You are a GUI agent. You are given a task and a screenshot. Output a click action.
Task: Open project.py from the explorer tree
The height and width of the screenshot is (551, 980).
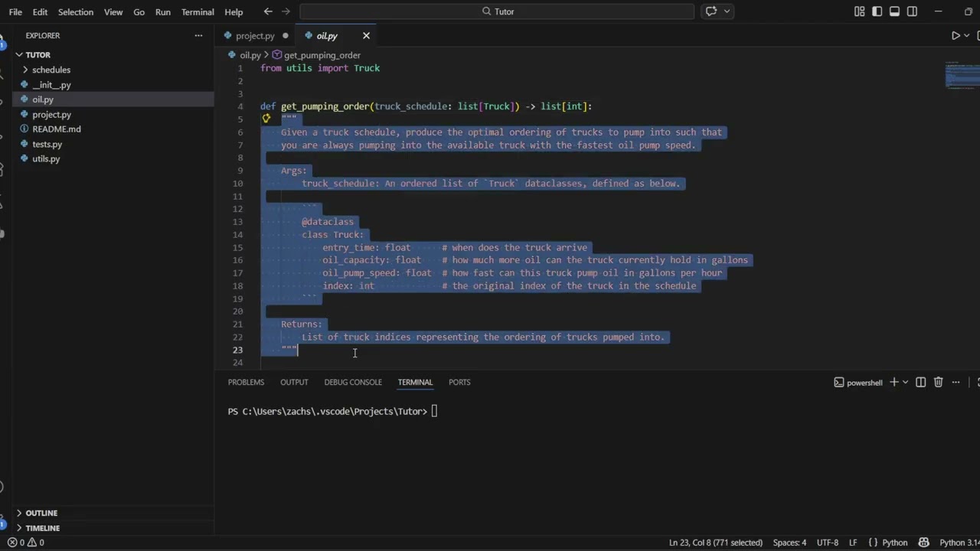[x=51, y=114]
